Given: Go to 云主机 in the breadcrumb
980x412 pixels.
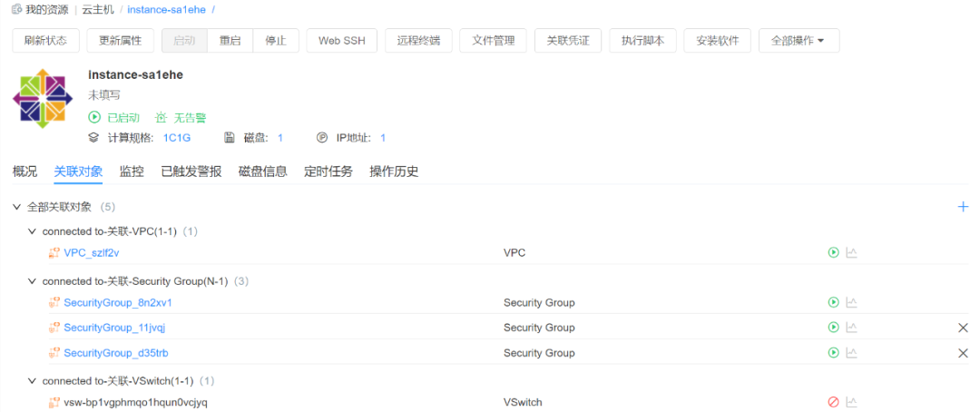Looking at the screenshot, I should [x=98, y=10].
